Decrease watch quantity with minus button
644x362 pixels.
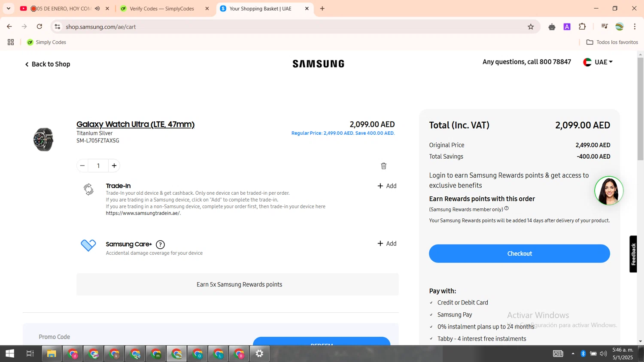[82, 166]
